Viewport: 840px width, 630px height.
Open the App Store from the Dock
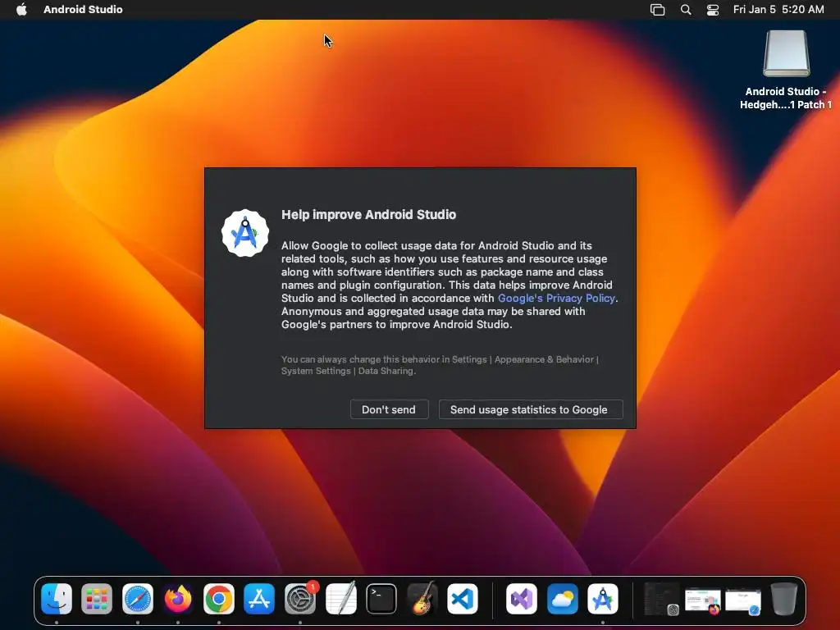pyautogui.click(x=259, y=598)
